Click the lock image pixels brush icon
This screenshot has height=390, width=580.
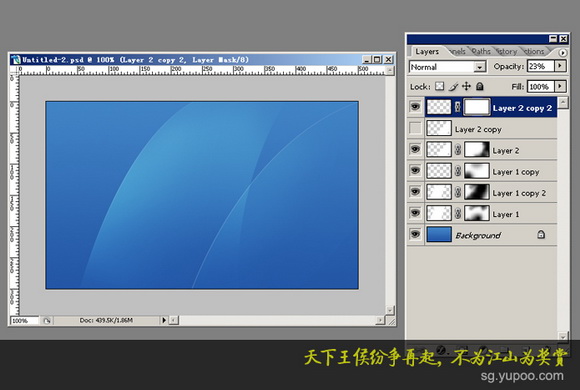(453, 87)
